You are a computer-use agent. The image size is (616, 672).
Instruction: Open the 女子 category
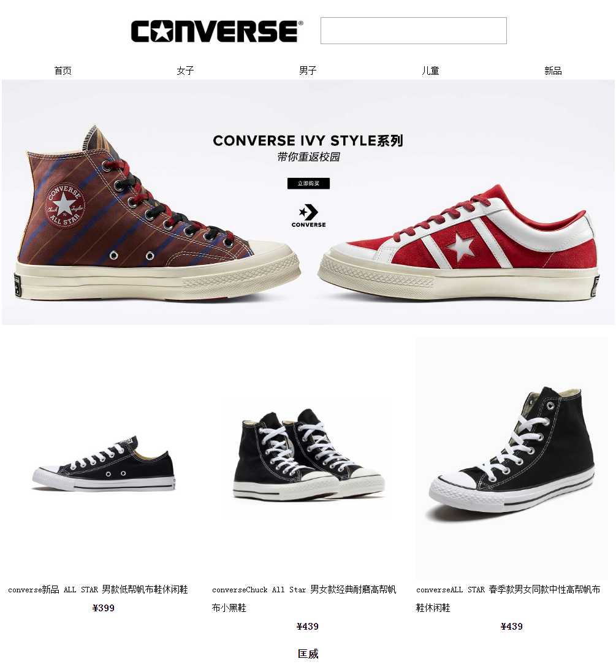186,71
